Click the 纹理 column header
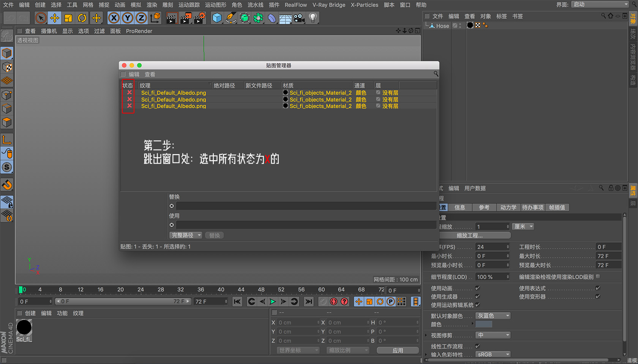The height and width of the screenshot is (364, 638). coord(175,85)
